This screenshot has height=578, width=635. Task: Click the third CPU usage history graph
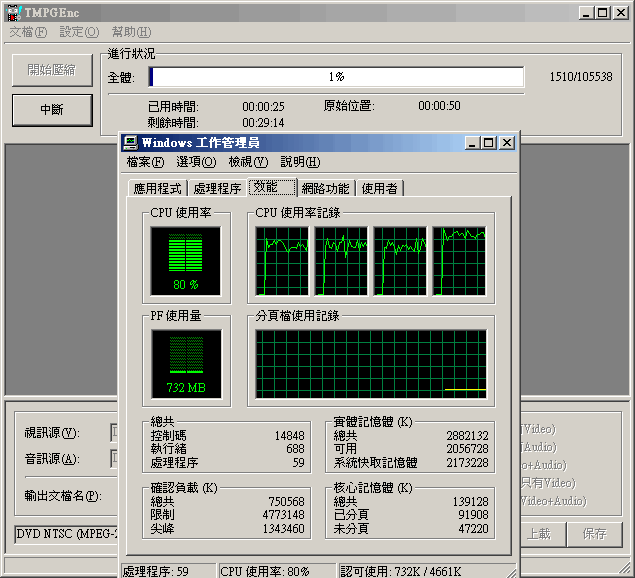click(x=400, y=261)
